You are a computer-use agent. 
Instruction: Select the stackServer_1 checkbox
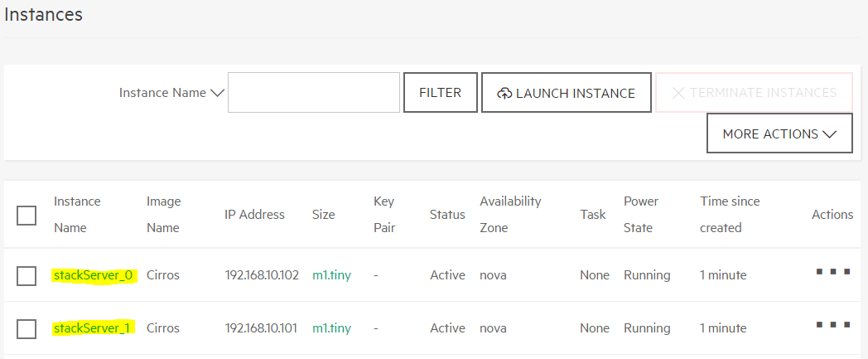26,329
